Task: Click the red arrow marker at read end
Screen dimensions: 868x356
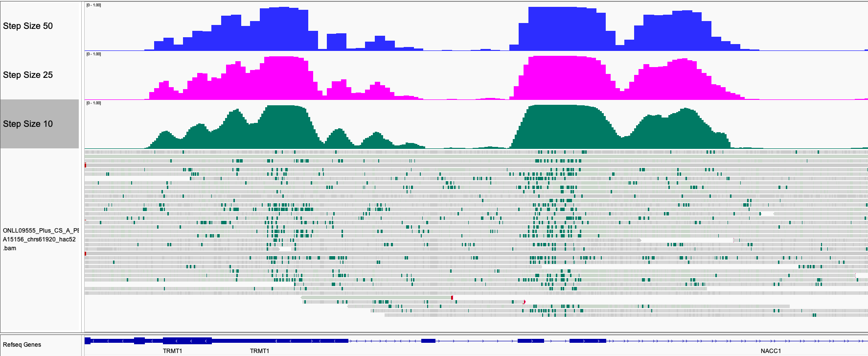Action: click(524, 302)
